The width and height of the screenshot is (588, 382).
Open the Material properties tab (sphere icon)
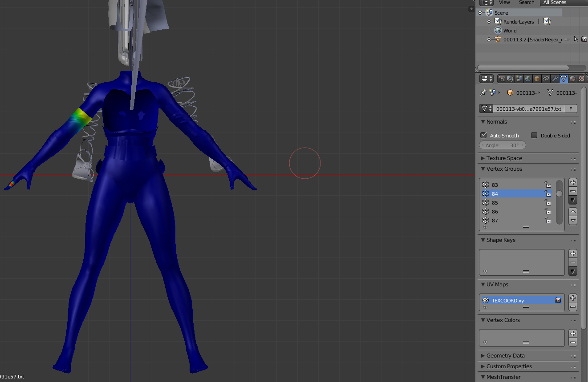(572, 79)
